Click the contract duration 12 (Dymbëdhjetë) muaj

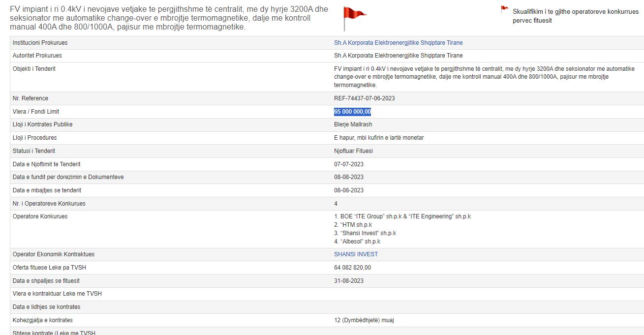pos(364,320)
